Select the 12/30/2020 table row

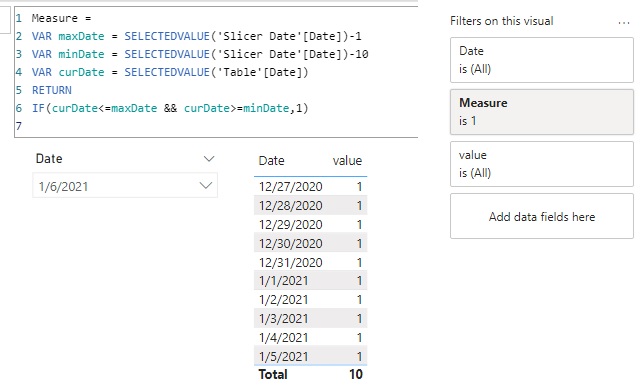(x=311, y=243)
